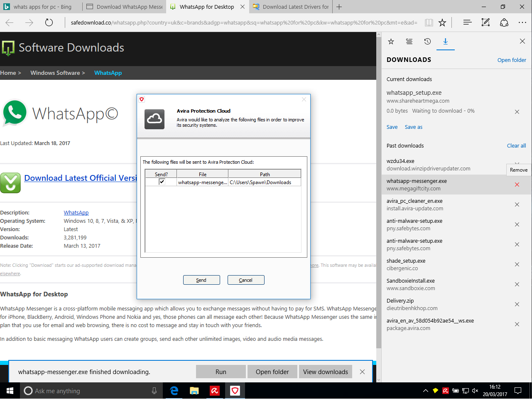This screenshot has height=399, width=532.
Task: Open the Windows Start menu
Action: (x=10, y=391)
